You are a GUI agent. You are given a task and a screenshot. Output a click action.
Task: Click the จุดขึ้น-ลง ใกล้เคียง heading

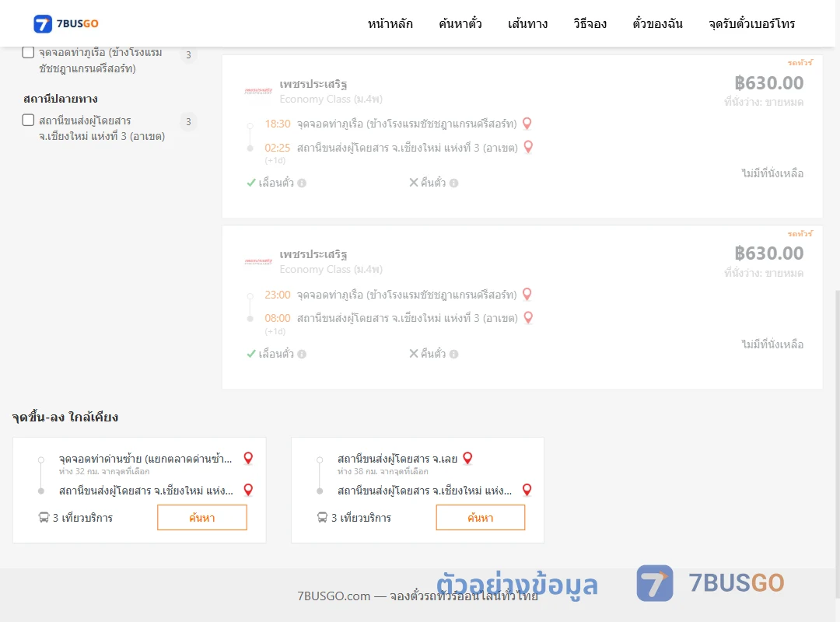65,417
